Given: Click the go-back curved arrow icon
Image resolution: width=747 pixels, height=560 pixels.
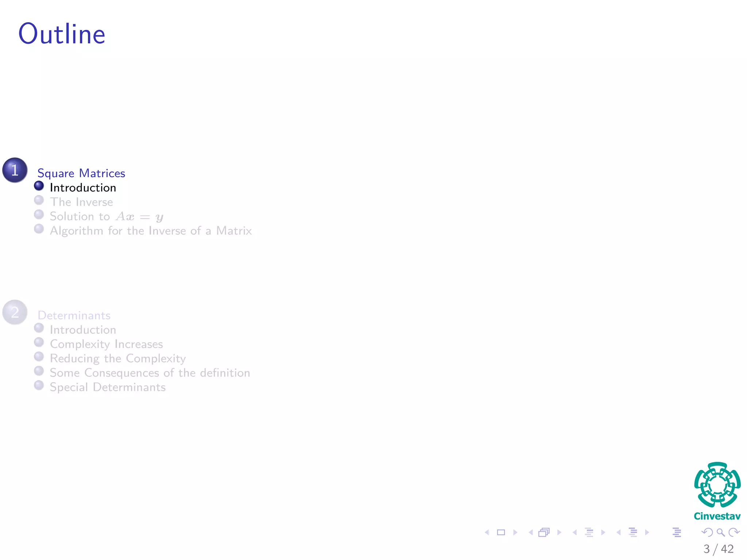Looking at the screenshot, I should click(x=707, y=532).
